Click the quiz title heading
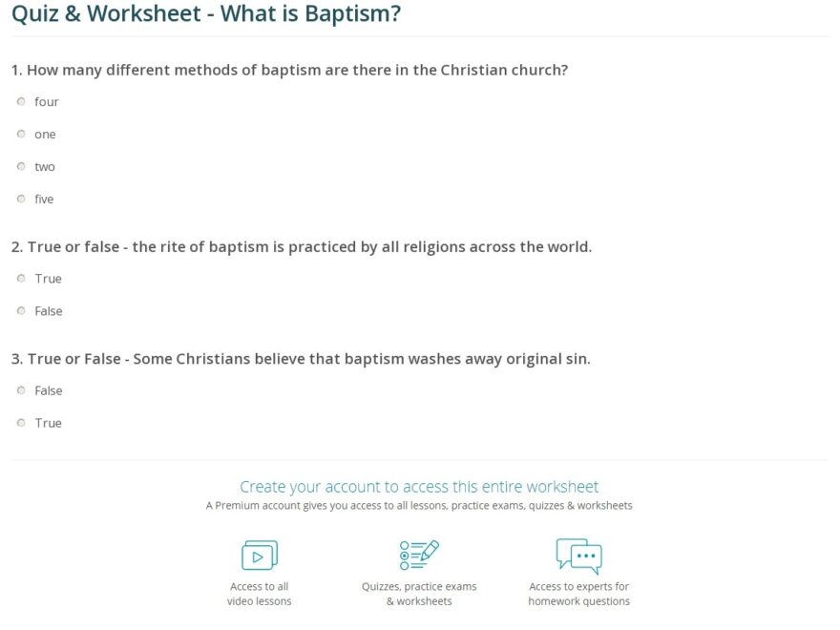Viewport: 840px width, 630px height. (204, 13)
